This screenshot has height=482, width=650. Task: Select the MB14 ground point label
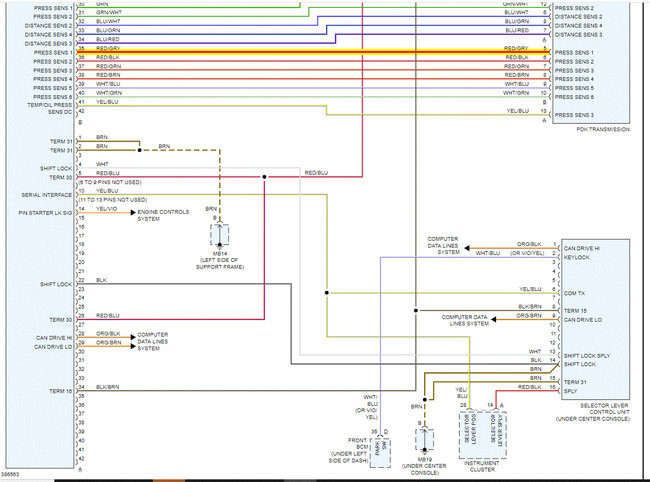pyautogui.click(x=220, y=253)
